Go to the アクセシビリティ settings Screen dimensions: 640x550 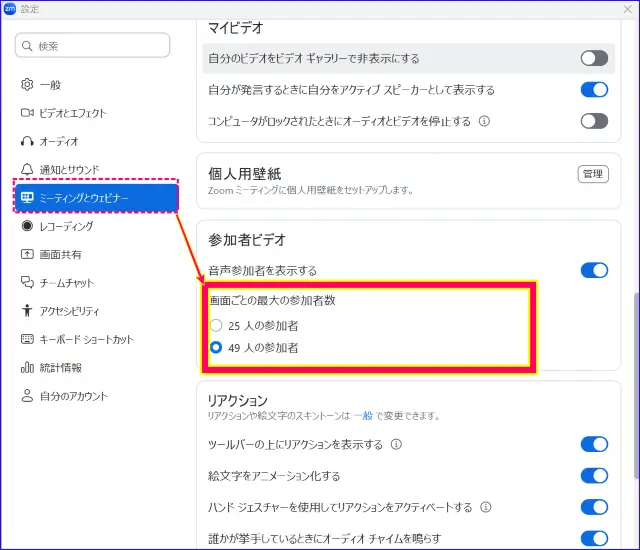point(97,310)
